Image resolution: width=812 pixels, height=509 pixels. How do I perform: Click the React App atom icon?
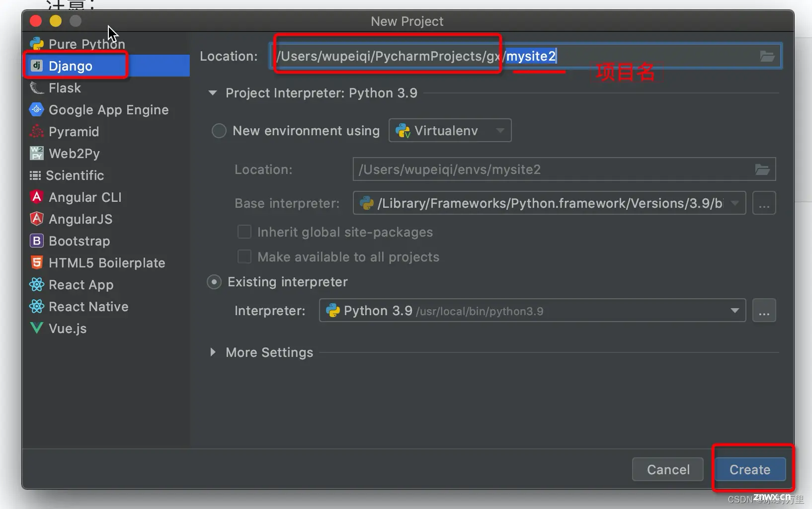pos(37,284)
